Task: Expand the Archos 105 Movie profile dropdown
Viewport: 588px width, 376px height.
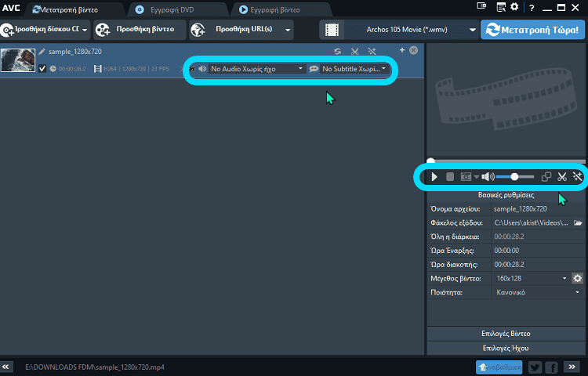Action: pyautogui.click(x=473, y=30)
